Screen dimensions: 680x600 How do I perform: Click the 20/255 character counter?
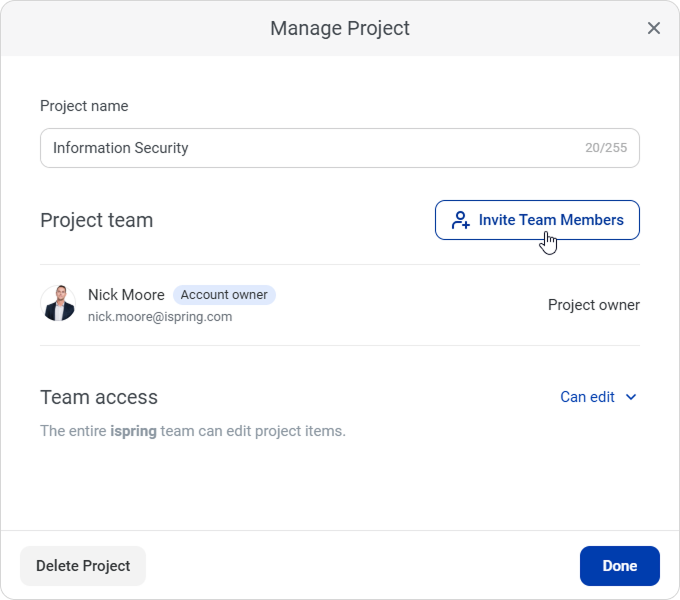click(x=606, y=148)
